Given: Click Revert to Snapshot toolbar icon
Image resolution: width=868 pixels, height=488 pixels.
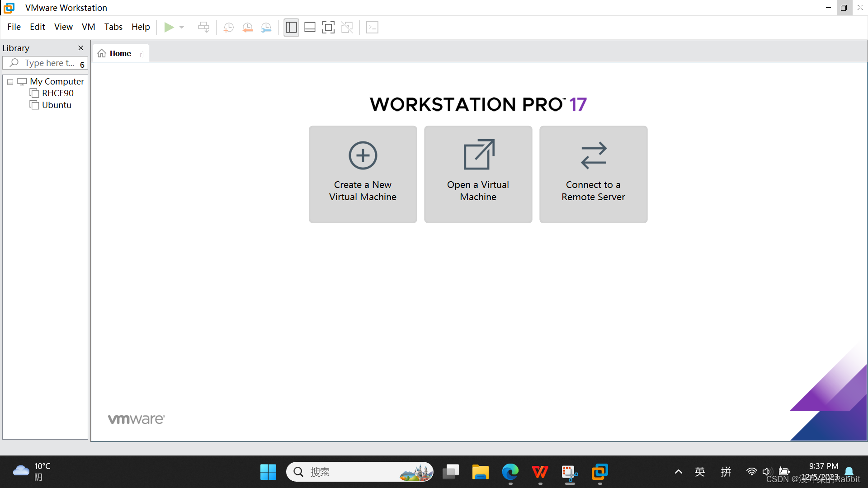Looking at the screenshot, I should 248,28.
